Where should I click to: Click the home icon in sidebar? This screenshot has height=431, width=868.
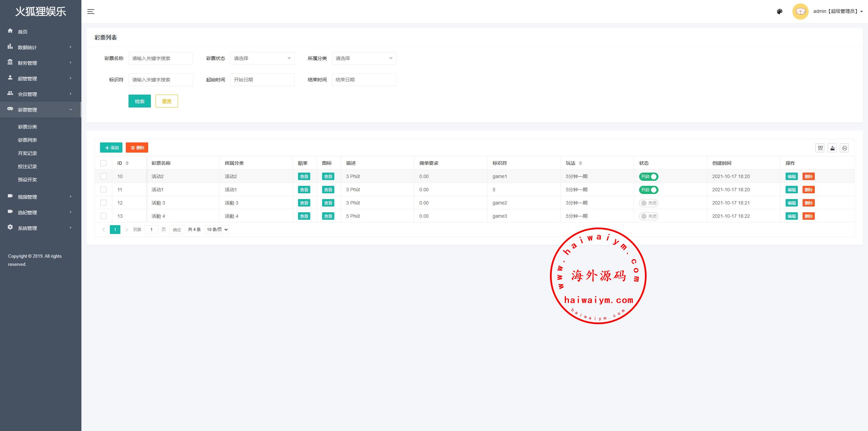click(x=10, y=31)
